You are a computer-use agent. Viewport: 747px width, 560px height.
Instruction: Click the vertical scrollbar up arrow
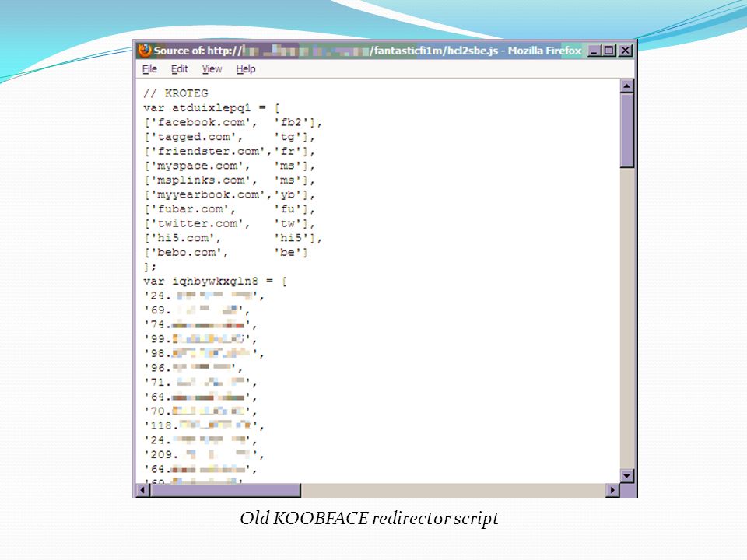627,86
